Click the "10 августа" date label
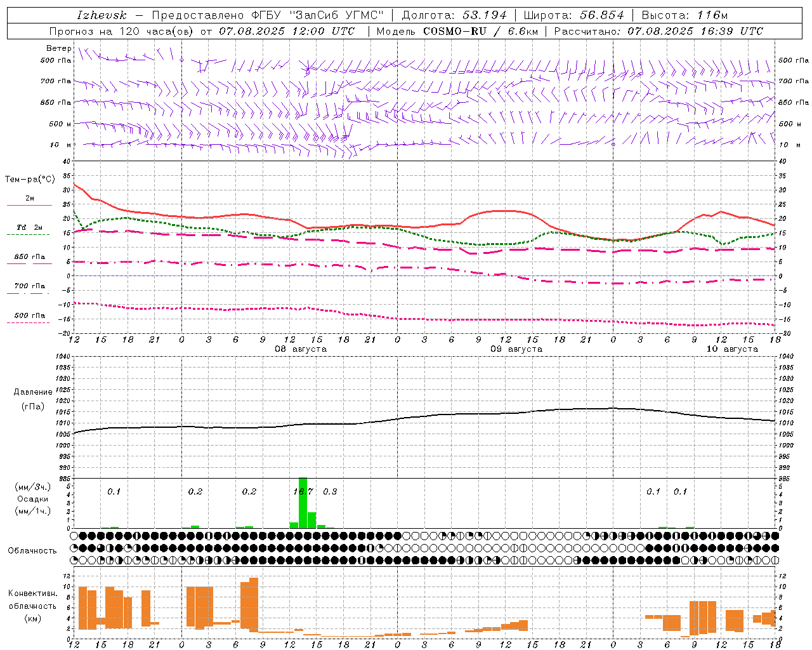This screenshot has width=812, height=650. (x=732, y=349)
